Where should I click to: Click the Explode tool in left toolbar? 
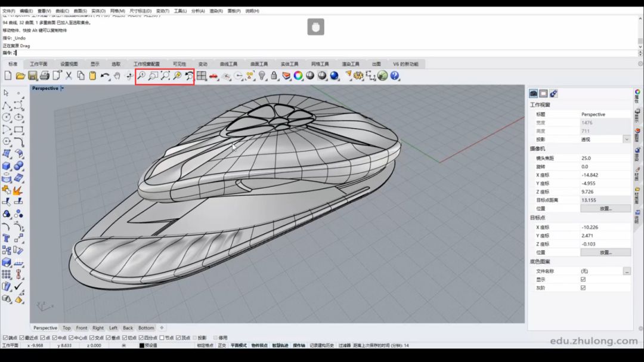(18, 191)
